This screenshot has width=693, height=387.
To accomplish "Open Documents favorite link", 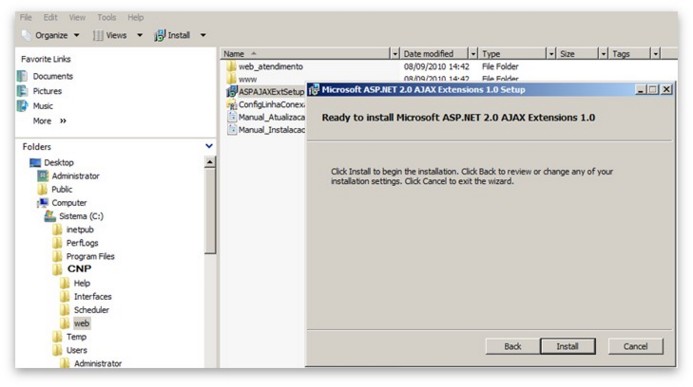I will (x=53, y=76).
